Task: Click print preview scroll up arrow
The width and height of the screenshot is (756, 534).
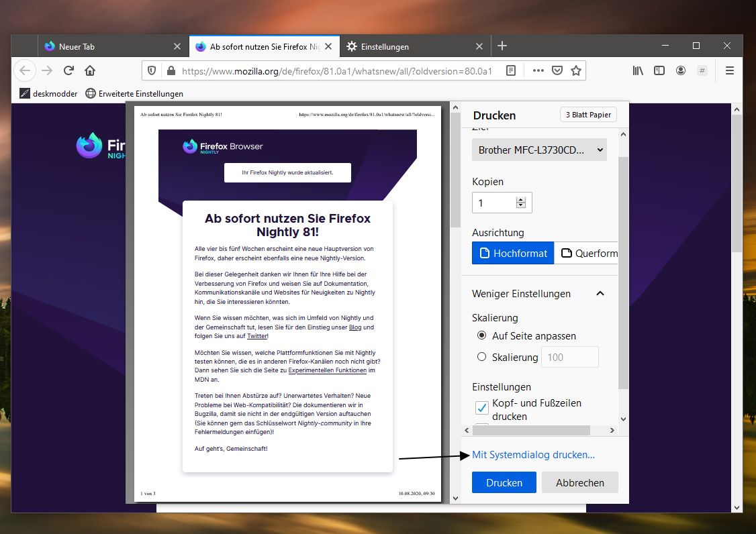Action: click(x=456, y=107)
